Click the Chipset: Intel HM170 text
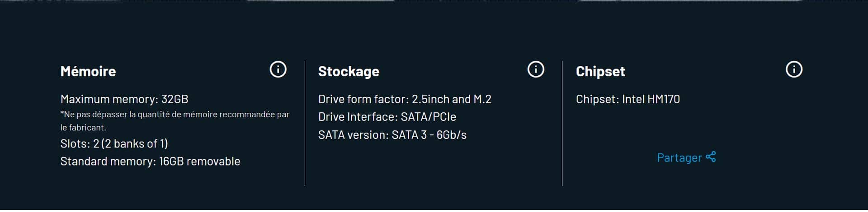The width and height of the screenshot is (868, 212). [628, 99]
